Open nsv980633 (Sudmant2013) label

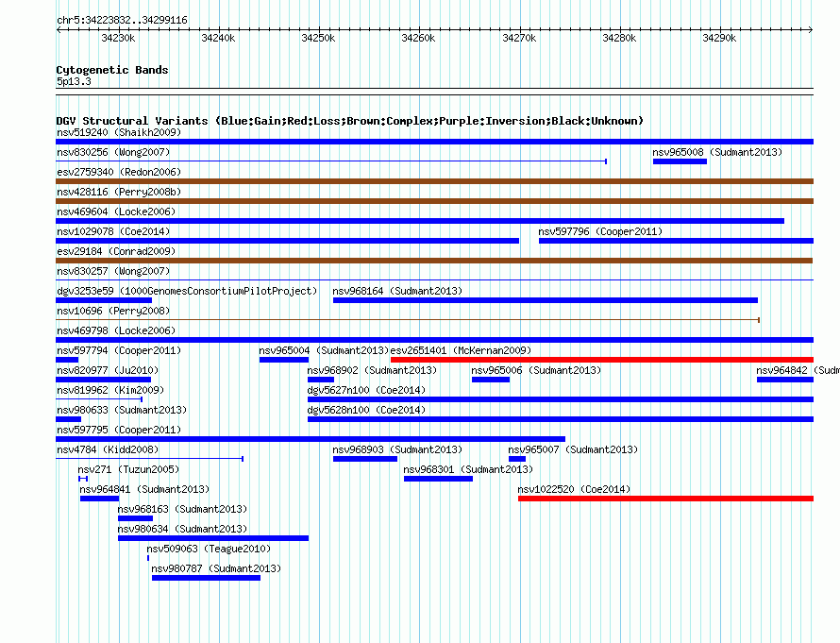coord(122,410)
